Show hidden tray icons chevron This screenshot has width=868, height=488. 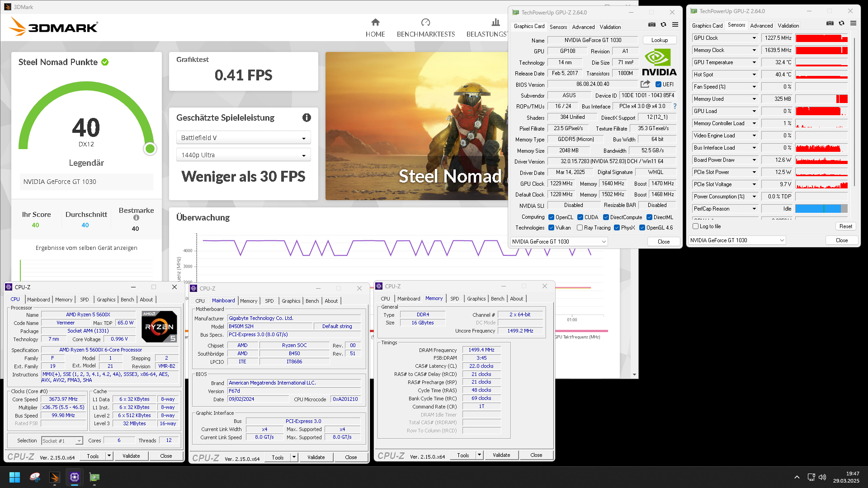tap(797, 477)
